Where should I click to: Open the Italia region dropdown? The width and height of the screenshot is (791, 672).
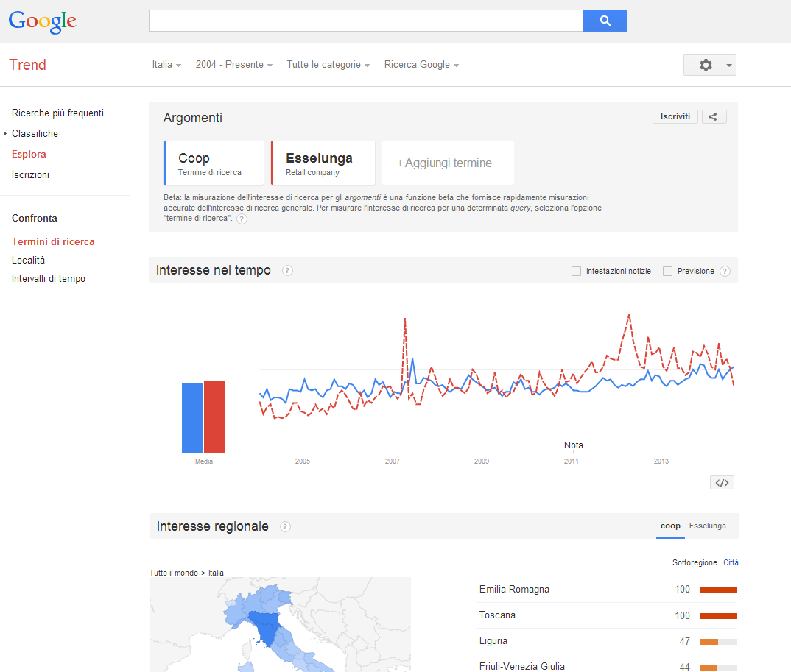166,65
